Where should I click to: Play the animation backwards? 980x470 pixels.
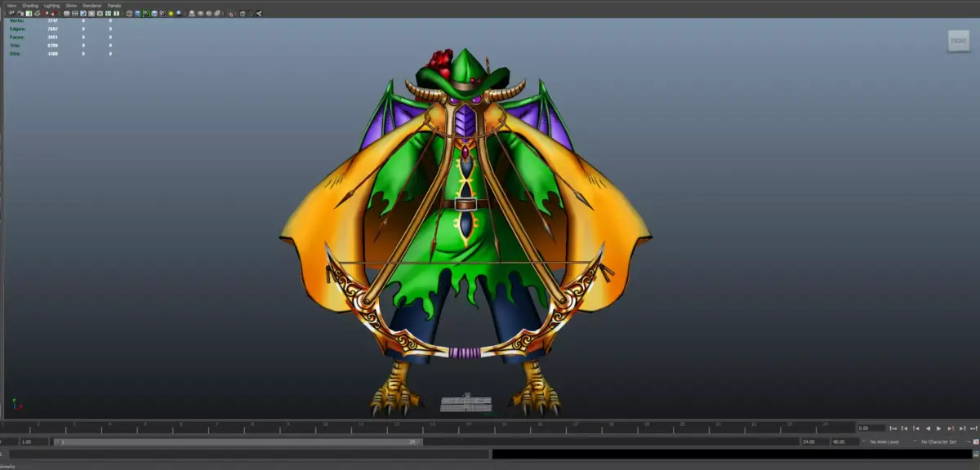(928, 428)
